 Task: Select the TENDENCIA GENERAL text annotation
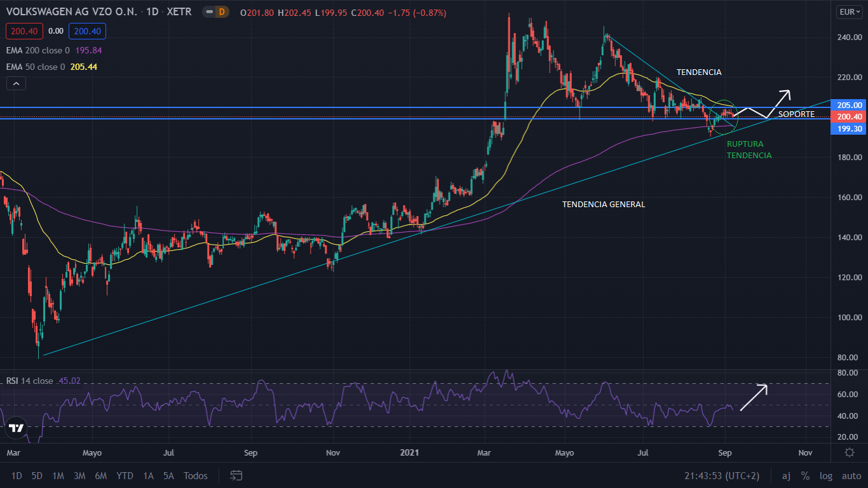click(x=604, y=205)
